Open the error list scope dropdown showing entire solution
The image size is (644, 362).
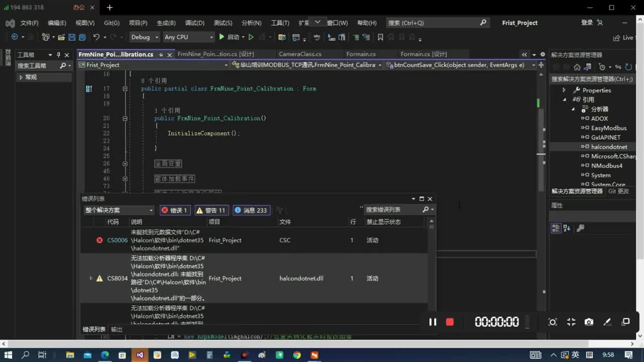click(119, 210)
